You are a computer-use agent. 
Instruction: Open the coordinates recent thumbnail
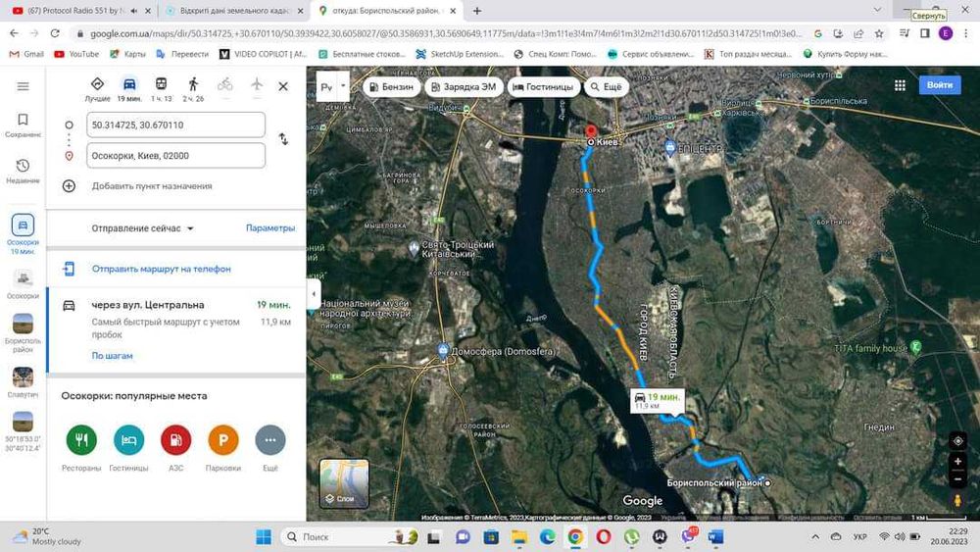[x=24, y=431]
